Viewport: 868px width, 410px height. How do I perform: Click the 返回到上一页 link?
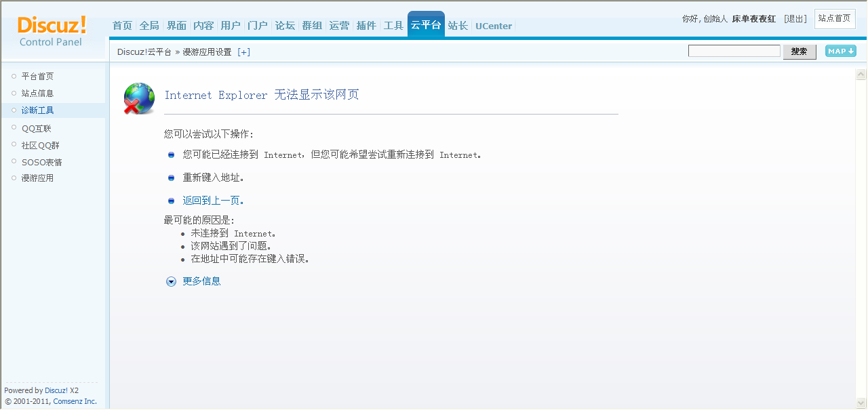[213, 201]
